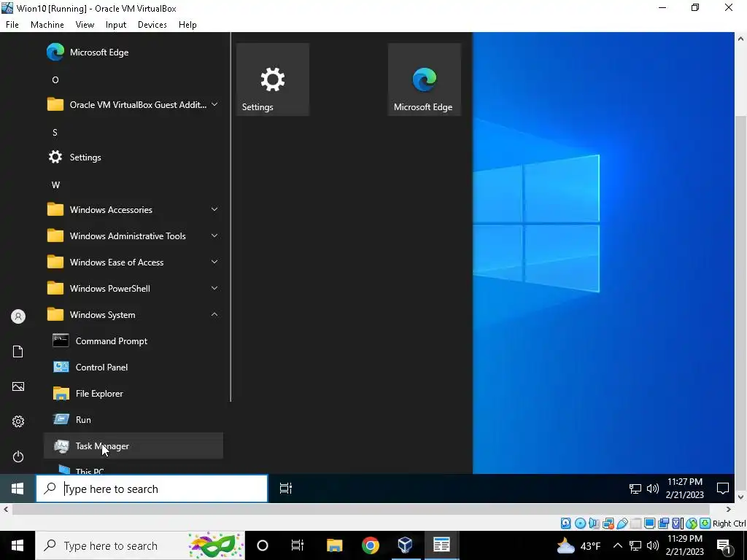747x560 pixels.
Task: Open Cortana circle in host taskbar
Action: [263, 545]
